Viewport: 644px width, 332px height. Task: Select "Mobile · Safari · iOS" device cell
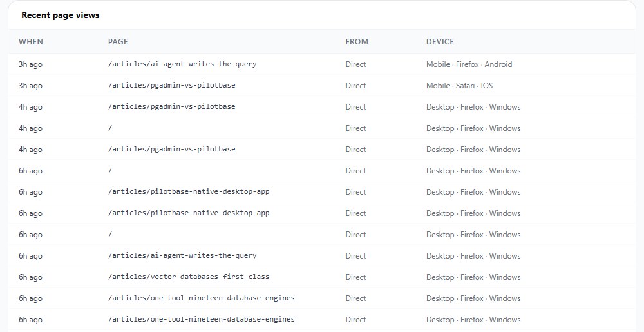460,86
